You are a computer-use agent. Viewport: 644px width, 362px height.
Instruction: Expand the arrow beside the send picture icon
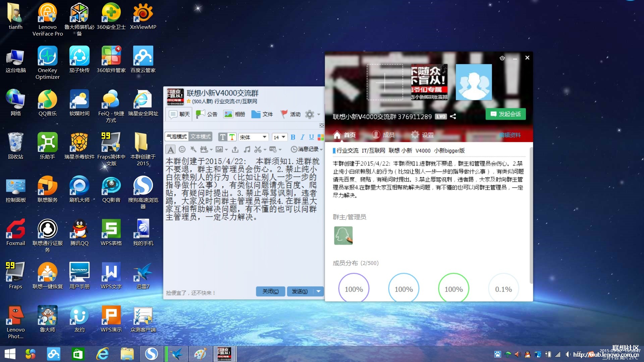[x=226, y=149]
